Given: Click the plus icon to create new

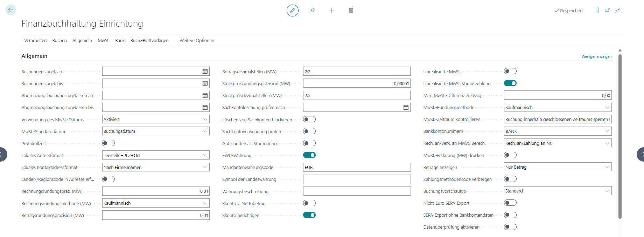Looking at the screenshot, I should pos(331,10).
